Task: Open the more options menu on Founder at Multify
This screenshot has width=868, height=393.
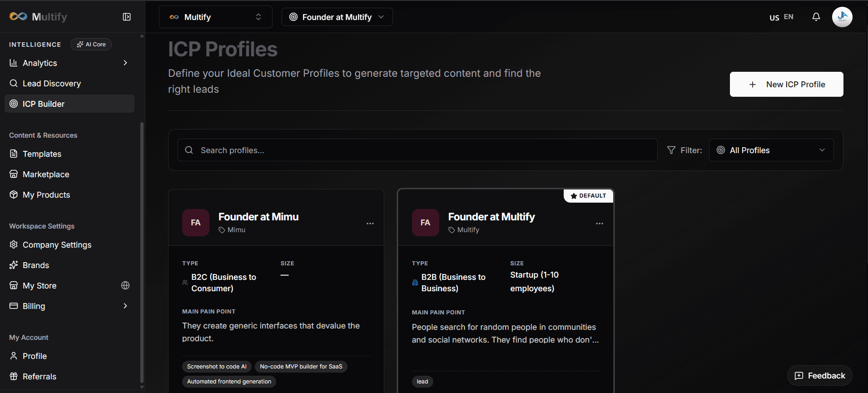Action: pyautogui.click(x=600, y=223)
